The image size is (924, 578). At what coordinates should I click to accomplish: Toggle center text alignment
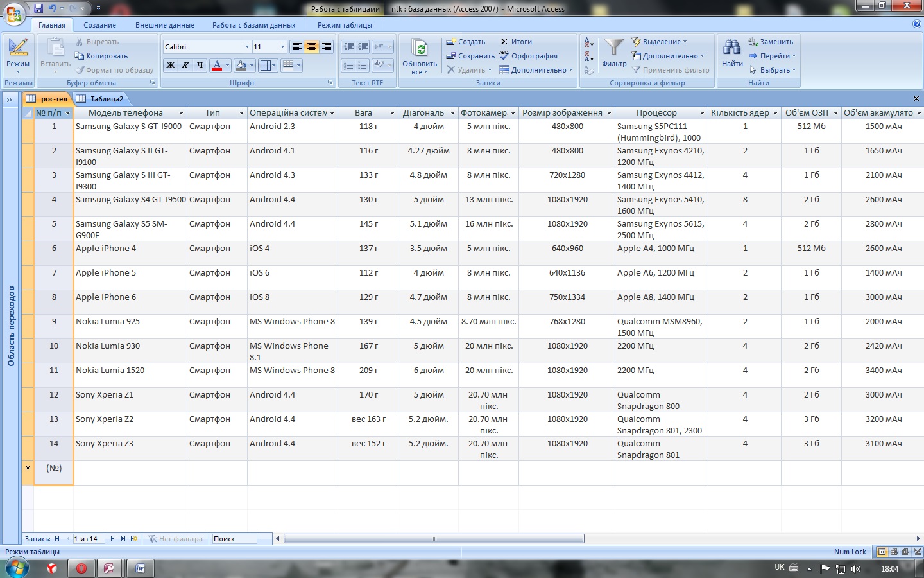point(311,47)
